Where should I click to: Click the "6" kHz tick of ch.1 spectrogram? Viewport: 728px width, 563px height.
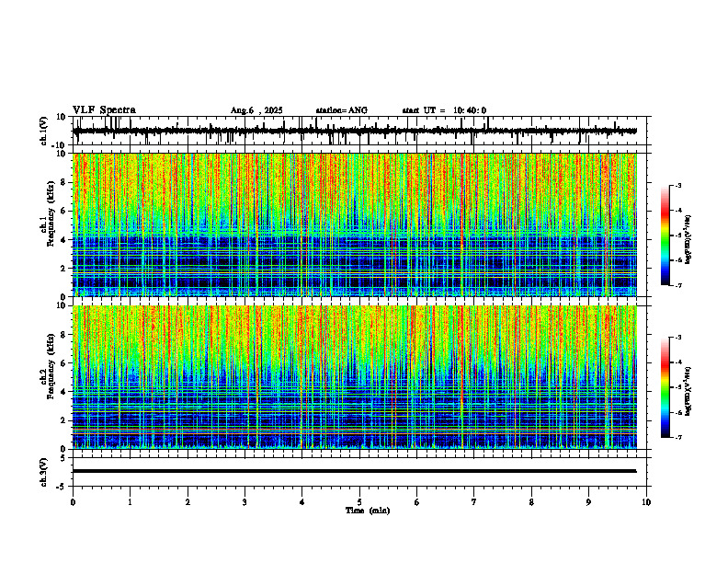tap(64, 211)
